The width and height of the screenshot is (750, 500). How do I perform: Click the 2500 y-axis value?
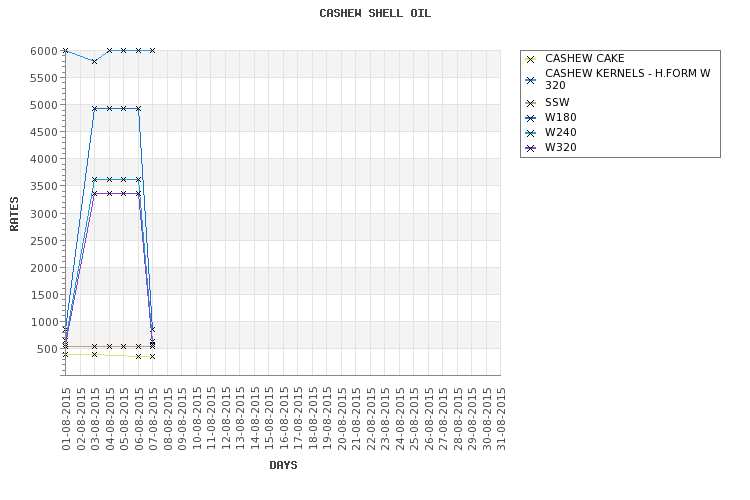click(x=44, y=241)
